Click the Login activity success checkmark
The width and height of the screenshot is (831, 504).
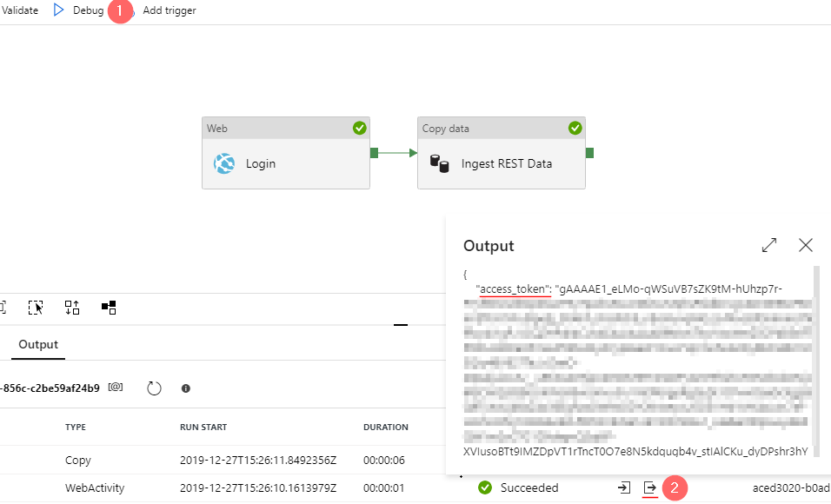[359, 129]
